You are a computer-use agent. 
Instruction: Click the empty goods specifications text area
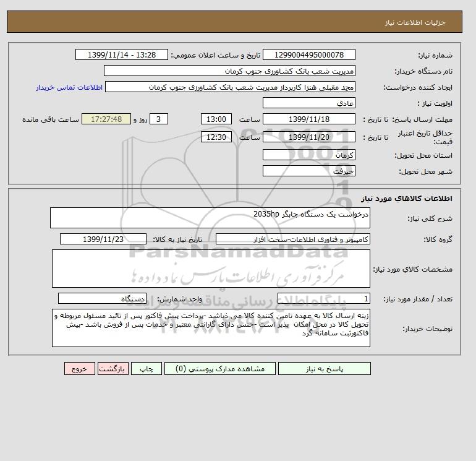(211, 269)
